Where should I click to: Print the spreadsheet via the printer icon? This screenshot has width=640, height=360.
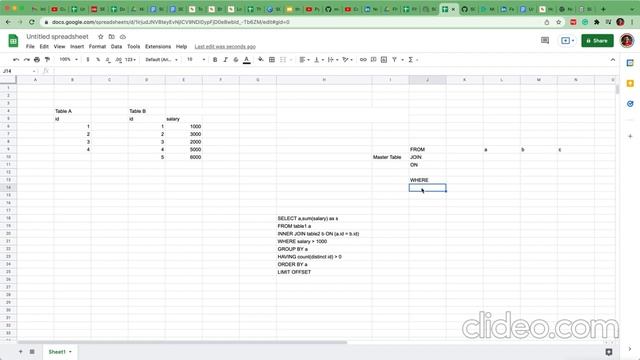coord(37,60)
